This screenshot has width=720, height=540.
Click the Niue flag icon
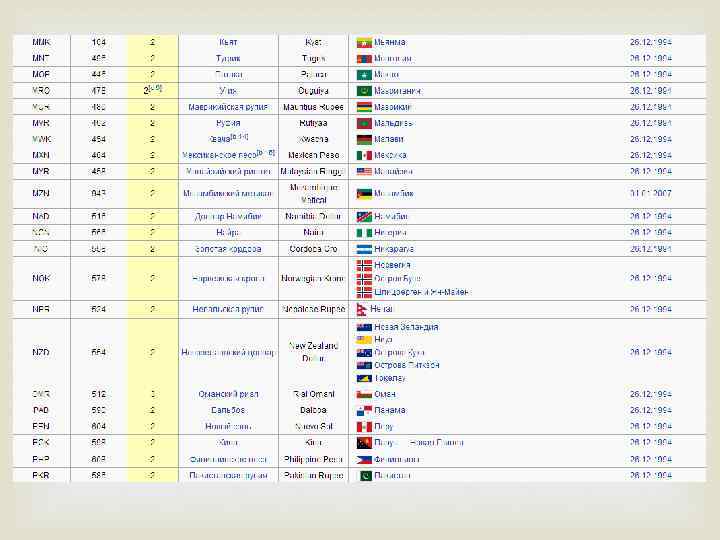click(x=364, y=340)
